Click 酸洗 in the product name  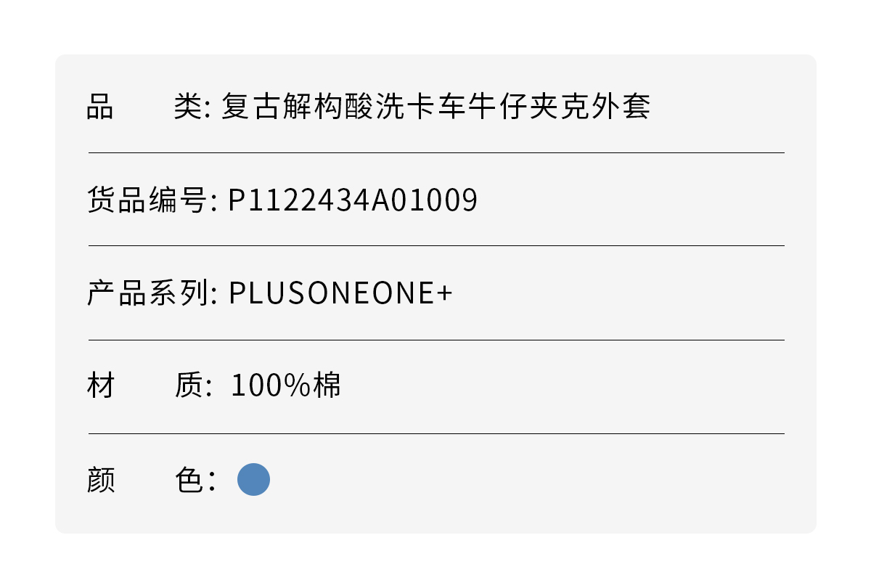pyautogui.click(x=359, y=107)
